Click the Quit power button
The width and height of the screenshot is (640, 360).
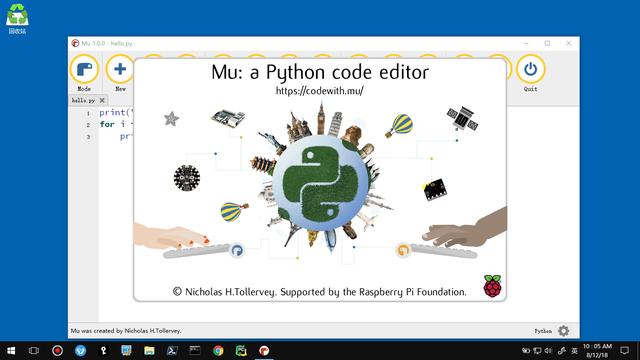(x=530, y=73)
